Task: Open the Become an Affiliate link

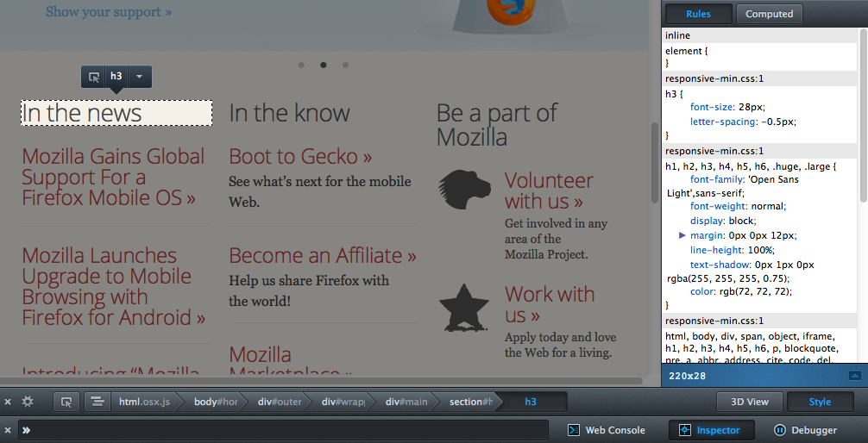Action: pos(323,255)
